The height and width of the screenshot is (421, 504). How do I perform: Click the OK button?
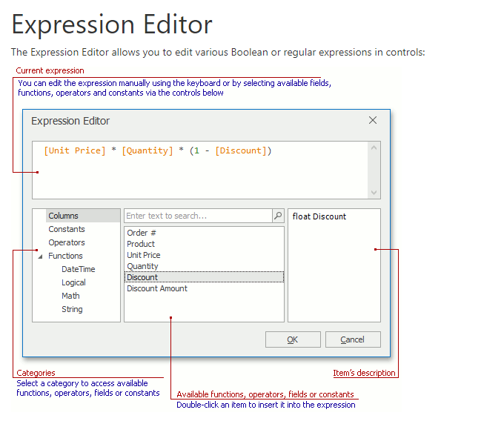293,339
